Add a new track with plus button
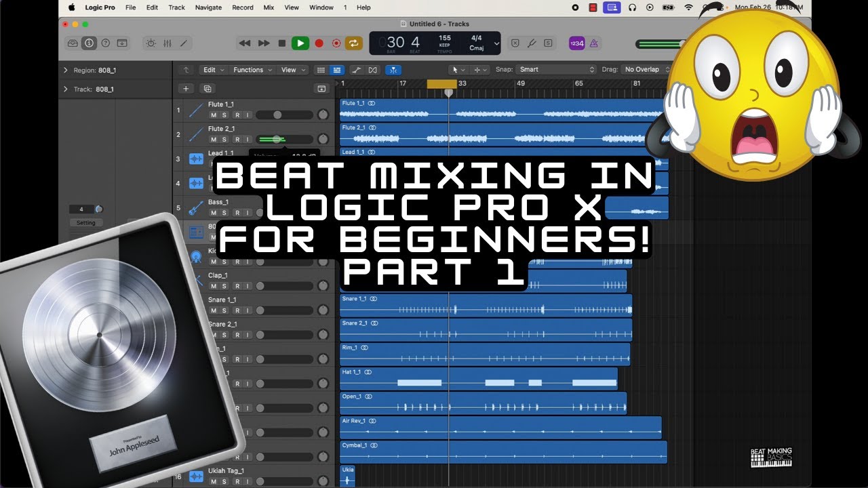Screen dimensions: 868x488 tap(186, 89)
